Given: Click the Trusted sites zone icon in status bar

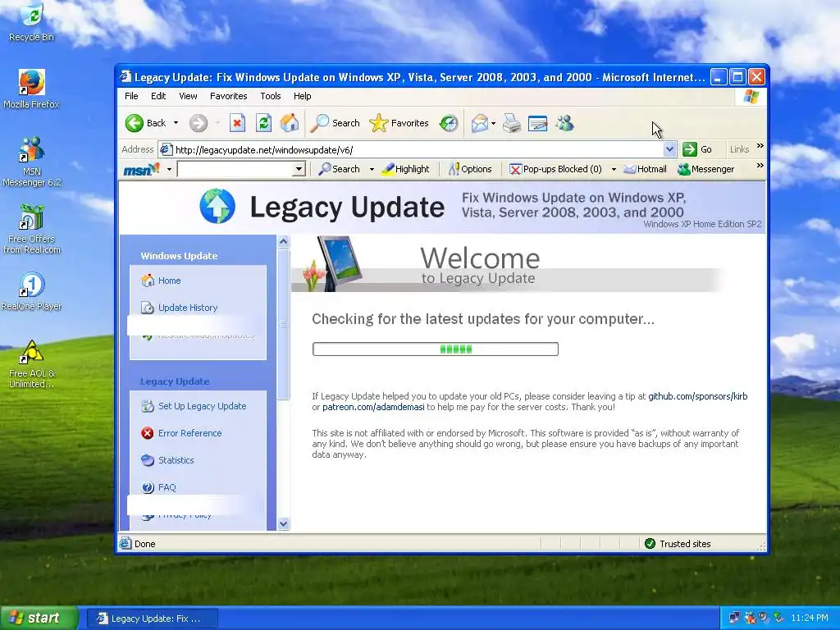Looking at the screenshot, I should point(650,544).
